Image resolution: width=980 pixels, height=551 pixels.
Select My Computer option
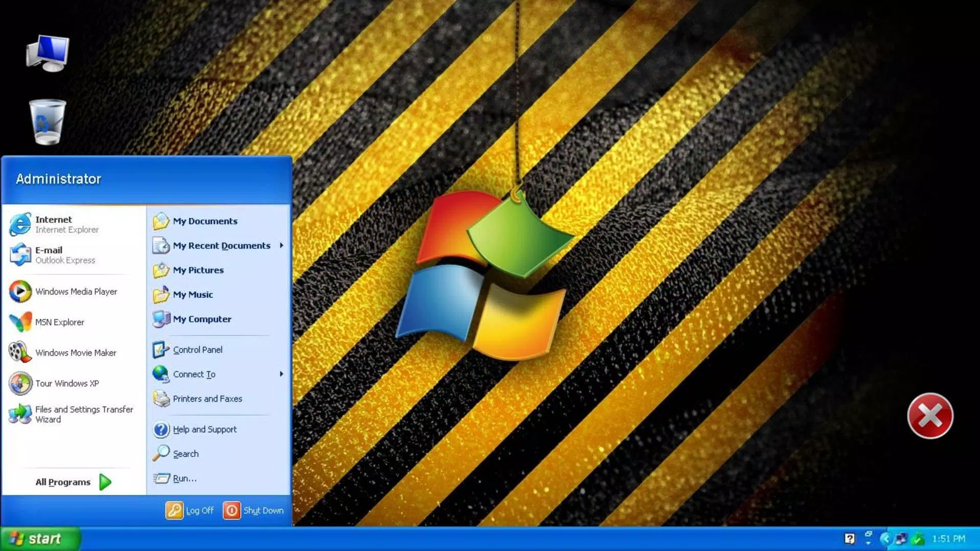pyautogui.click(x=202, y=318)
